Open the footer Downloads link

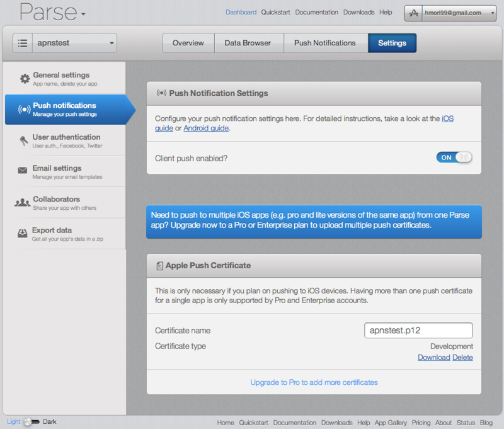[337, 423]
